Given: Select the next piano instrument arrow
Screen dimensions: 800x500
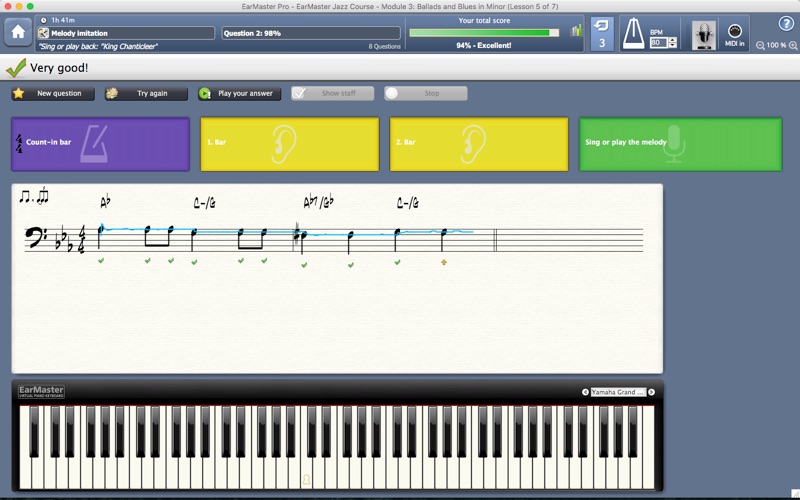Looking at the screenshot, I should [x=651, y=392].
